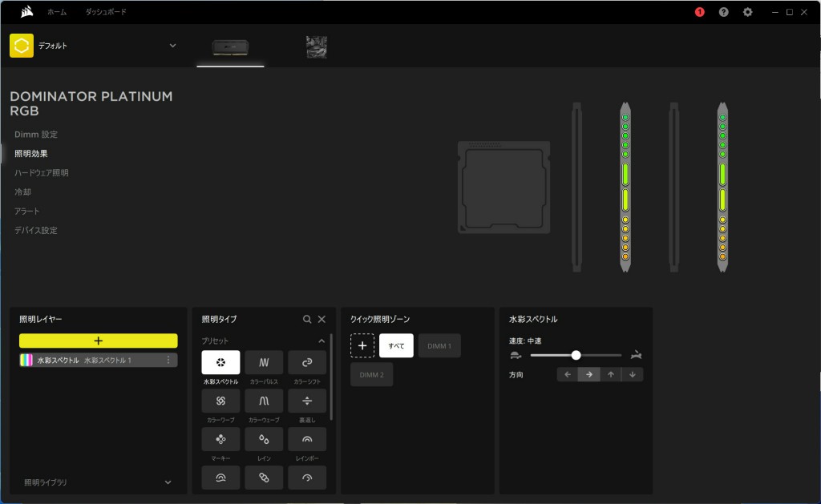Screen dimensions: 821x504
Task: Select the DIMM 1 zone
Action: pyautogui.click(x=439, y=345)
